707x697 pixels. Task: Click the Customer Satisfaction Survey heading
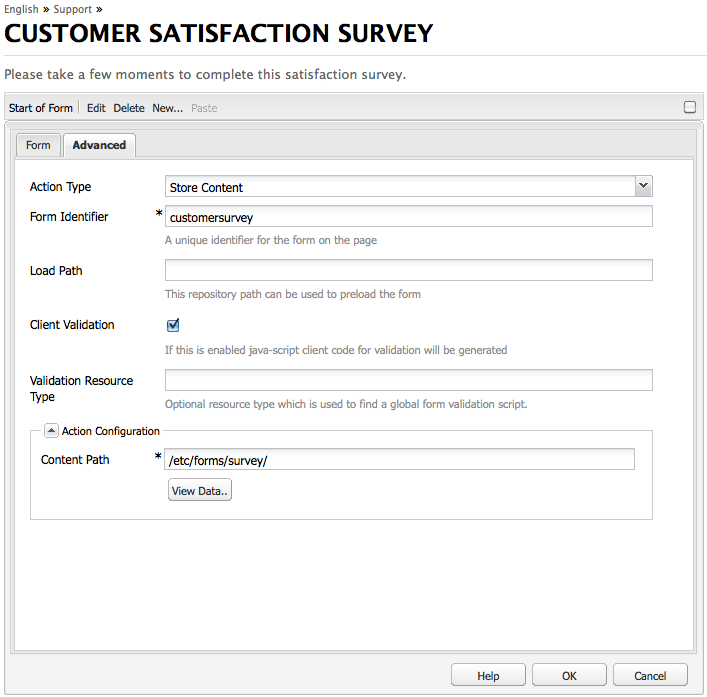click(219, 33)
